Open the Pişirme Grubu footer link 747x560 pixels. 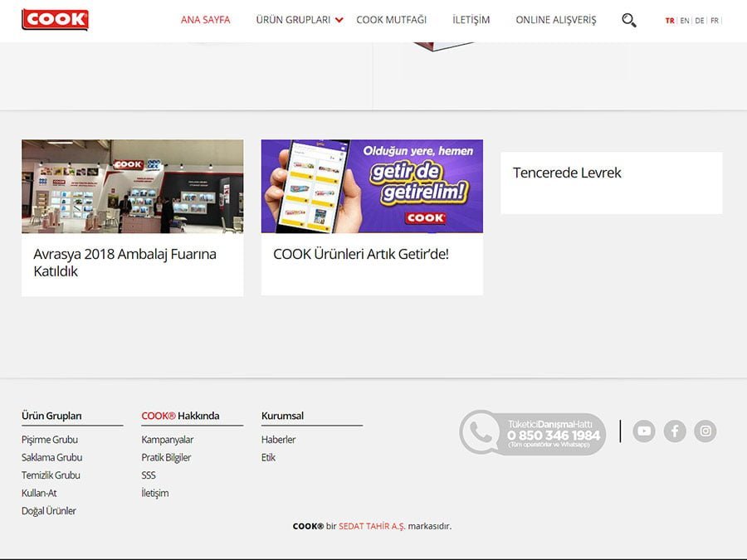tap(50, 440)
